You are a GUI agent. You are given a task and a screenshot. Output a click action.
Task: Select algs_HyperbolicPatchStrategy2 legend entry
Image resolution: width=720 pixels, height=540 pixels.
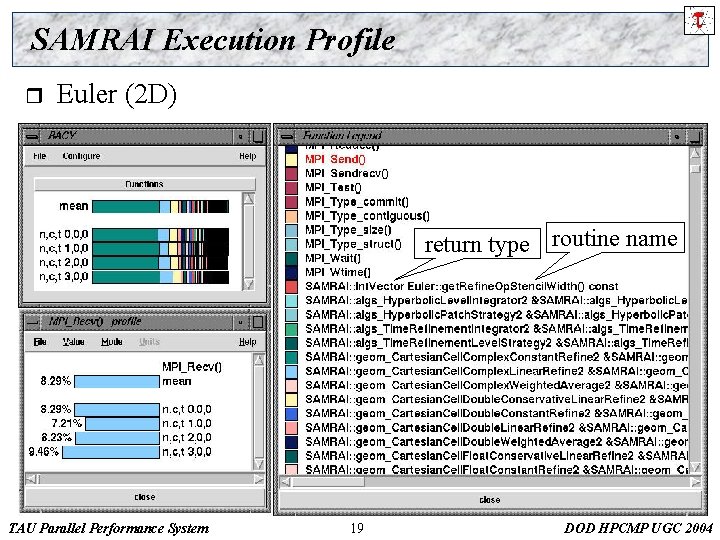[496, 315]
